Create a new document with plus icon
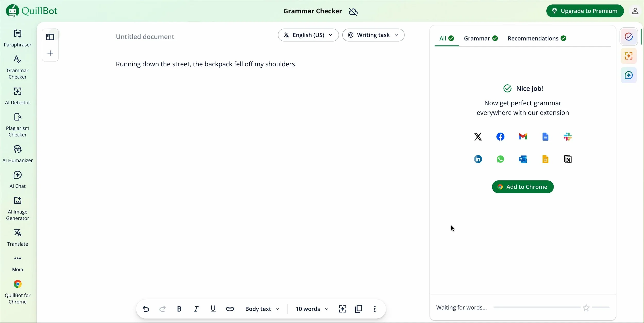The height and width of the screenshot is (323, 644). click(50, 53)
